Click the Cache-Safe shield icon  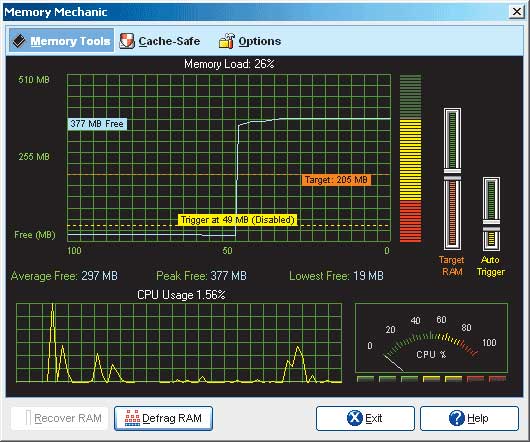click(x=127, y=41)
